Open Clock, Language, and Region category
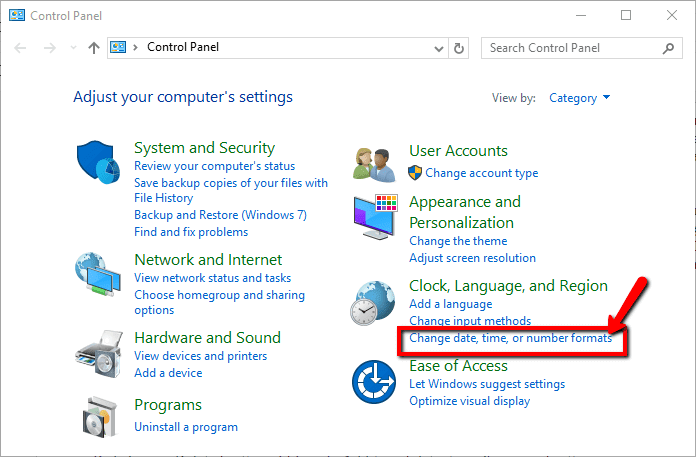 [508, 286]
